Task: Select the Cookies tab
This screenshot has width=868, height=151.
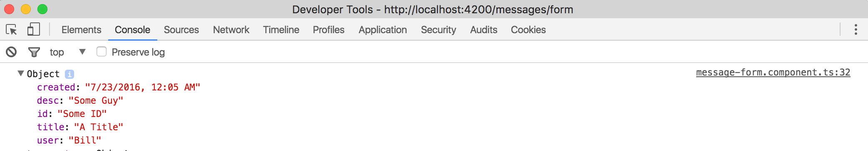Action: click(x=528, y=30)
